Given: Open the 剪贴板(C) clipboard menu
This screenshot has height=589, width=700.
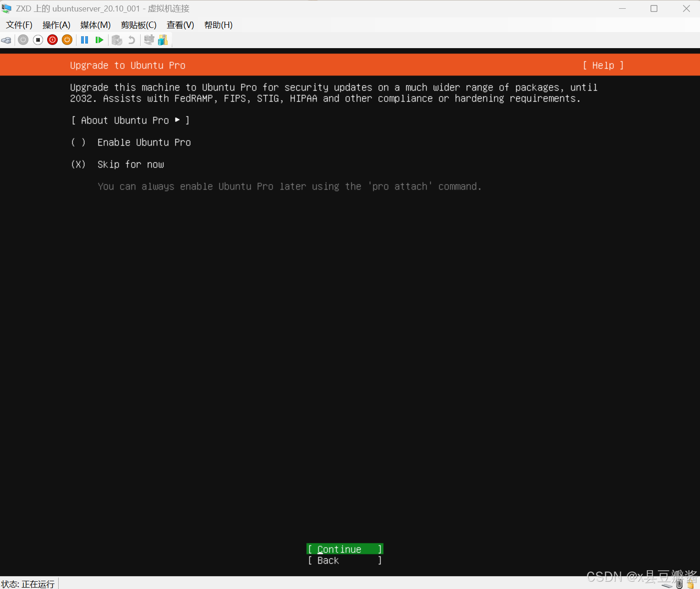Looking at the screenshot, I should coord(138,25).
